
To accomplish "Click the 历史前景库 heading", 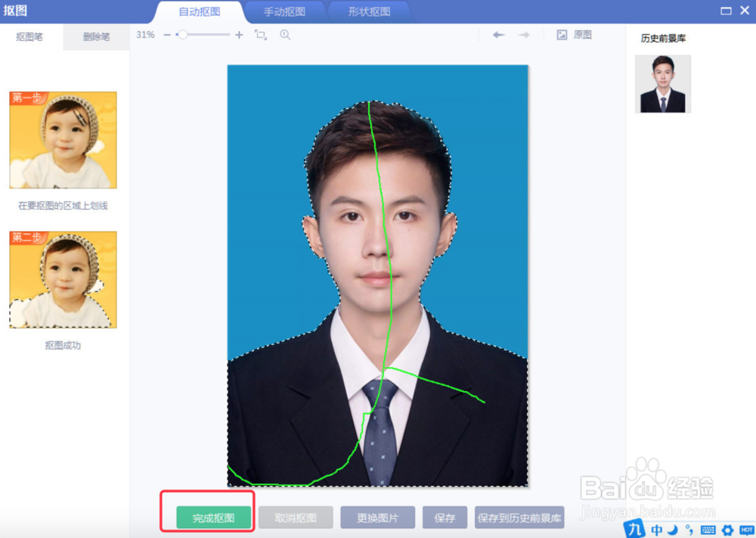I will click(x=664, y=39).
